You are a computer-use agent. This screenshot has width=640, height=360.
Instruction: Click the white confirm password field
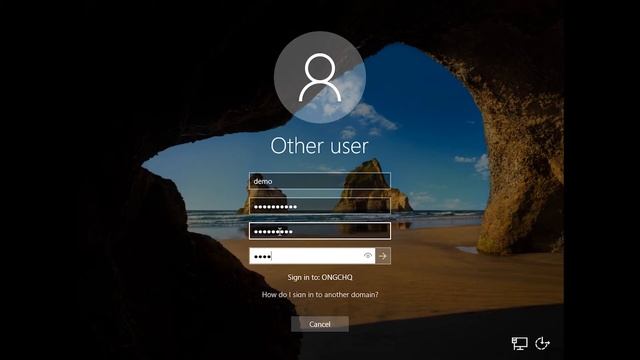(312, 256)
